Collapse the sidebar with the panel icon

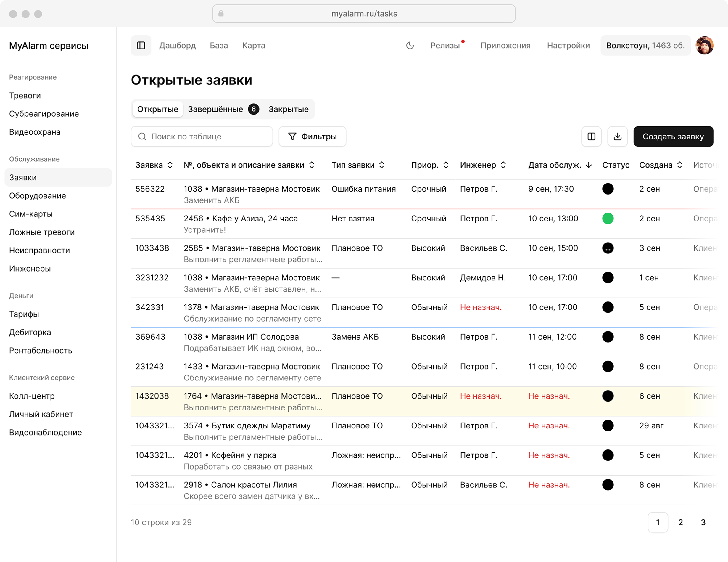141,45
